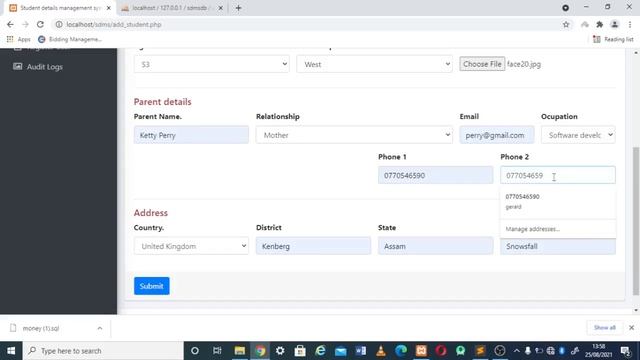Open Internet Explorer on the taskbar
The image size is (640, 360).
(320, 351)
